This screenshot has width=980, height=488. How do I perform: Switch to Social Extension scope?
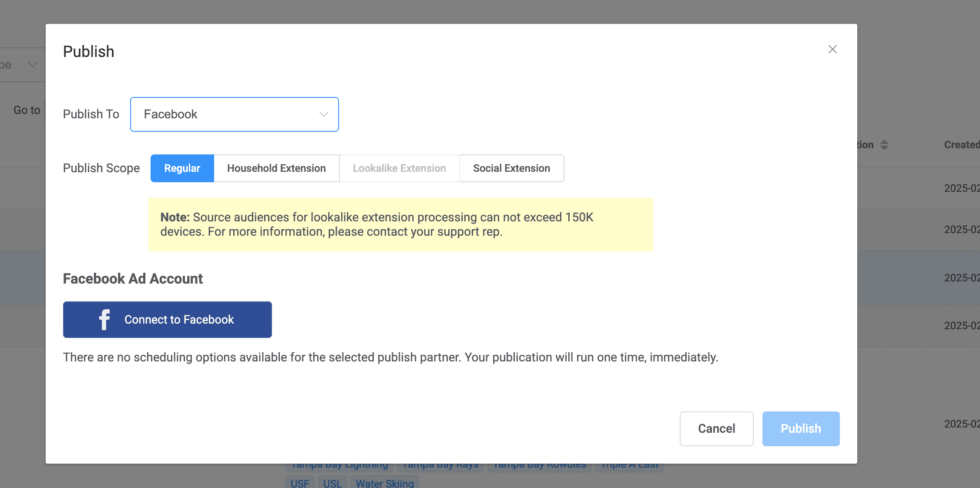point(511,168)
